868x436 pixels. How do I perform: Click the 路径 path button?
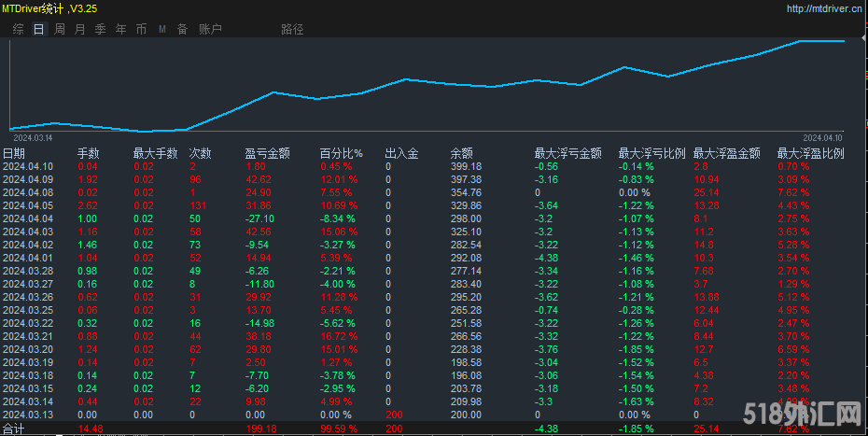pos(292,29)
